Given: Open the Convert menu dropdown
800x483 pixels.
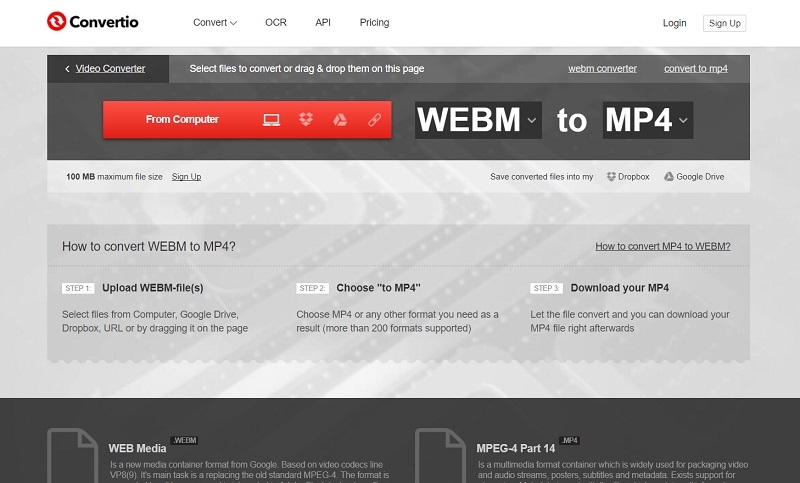Looking at the screenshot, I should click(215, 22).
